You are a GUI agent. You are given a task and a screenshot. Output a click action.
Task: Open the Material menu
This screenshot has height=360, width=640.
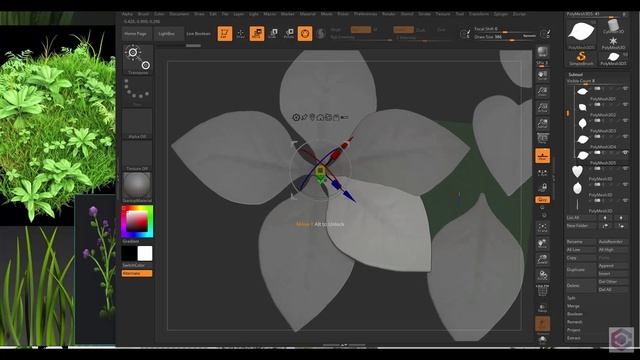click(308, 14)
